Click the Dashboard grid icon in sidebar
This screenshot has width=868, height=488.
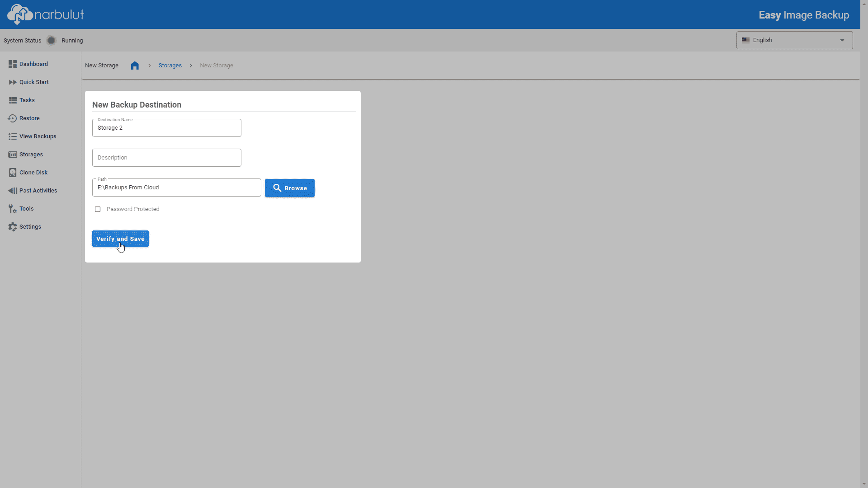pyautogui.click(x=13, y=64)
